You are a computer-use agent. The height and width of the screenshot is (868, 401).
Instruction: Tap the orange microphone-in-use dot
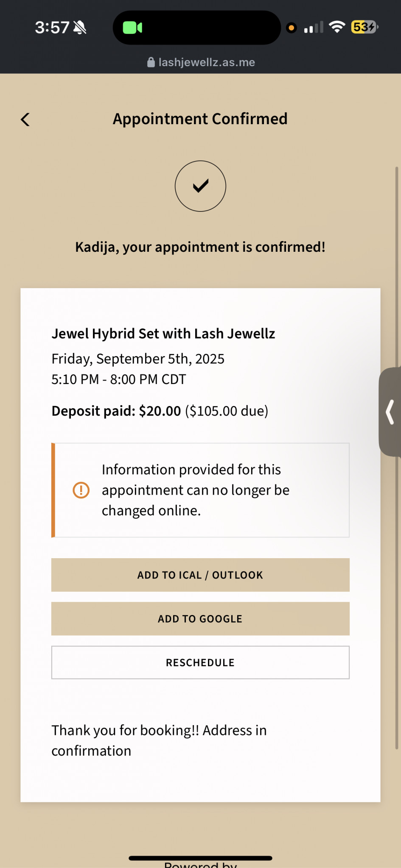click(291, 28)
